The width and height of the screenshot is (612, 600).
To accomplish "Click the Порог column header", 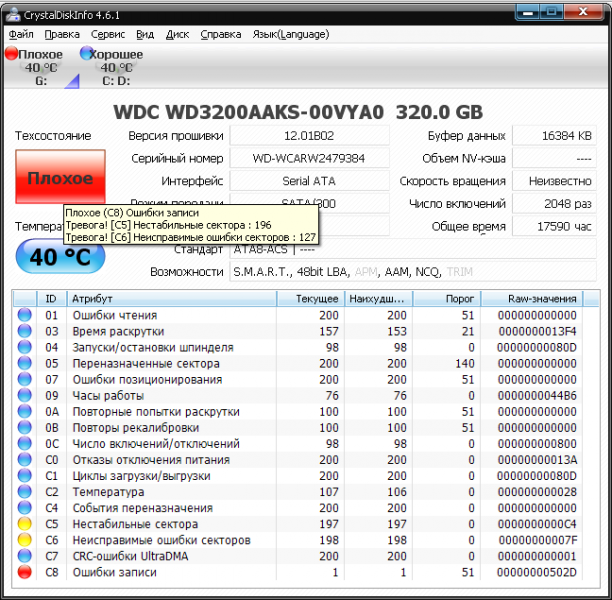I will tap(447, 299).
